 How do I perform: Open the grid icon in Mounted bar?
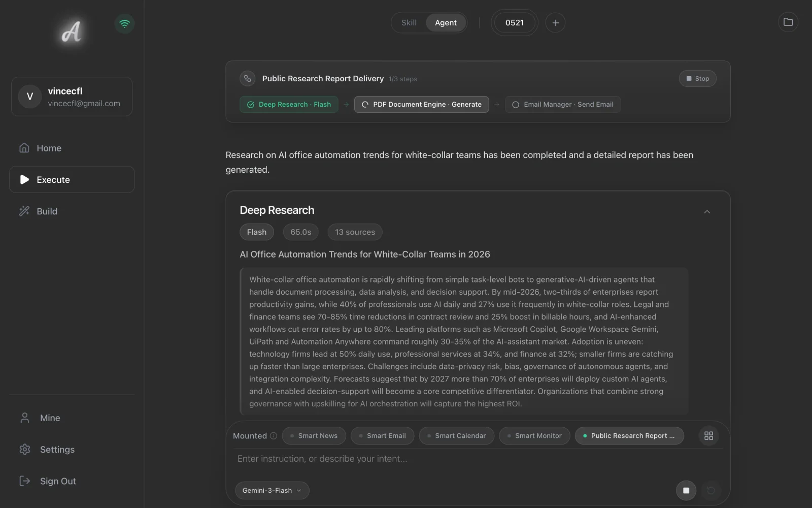point(708,436)
